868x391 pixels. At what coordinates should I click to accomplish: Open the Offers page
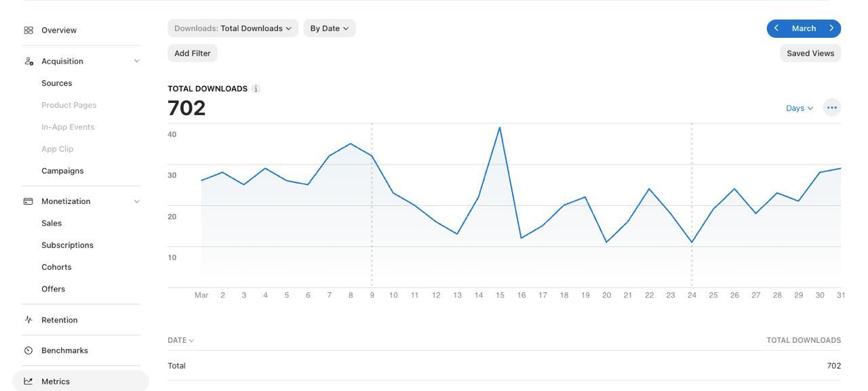[x=54, y=289]
